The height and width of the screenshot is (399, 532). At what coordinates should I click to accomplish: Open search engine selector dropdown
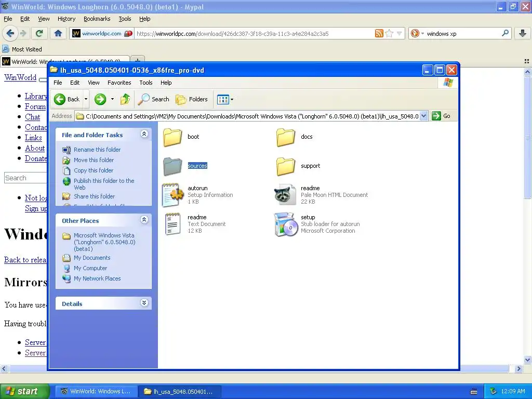[x=422, y=33]
